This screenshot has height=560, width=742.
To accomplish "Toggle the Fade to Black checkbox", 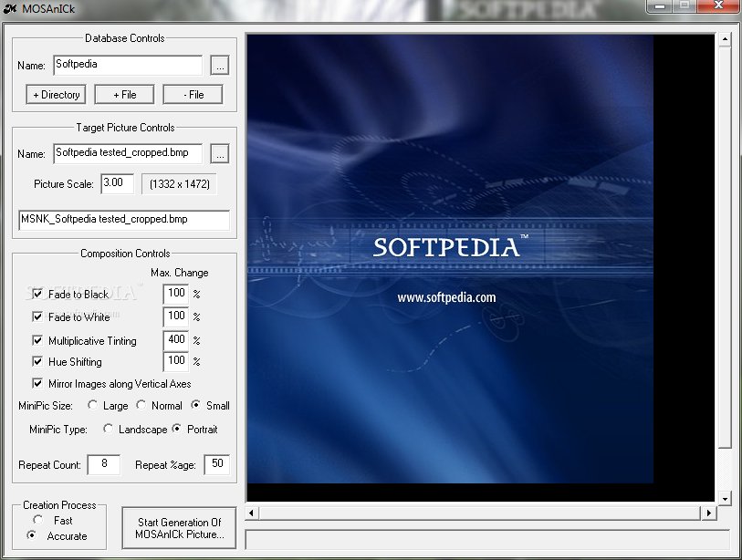I will pos(37,295).
